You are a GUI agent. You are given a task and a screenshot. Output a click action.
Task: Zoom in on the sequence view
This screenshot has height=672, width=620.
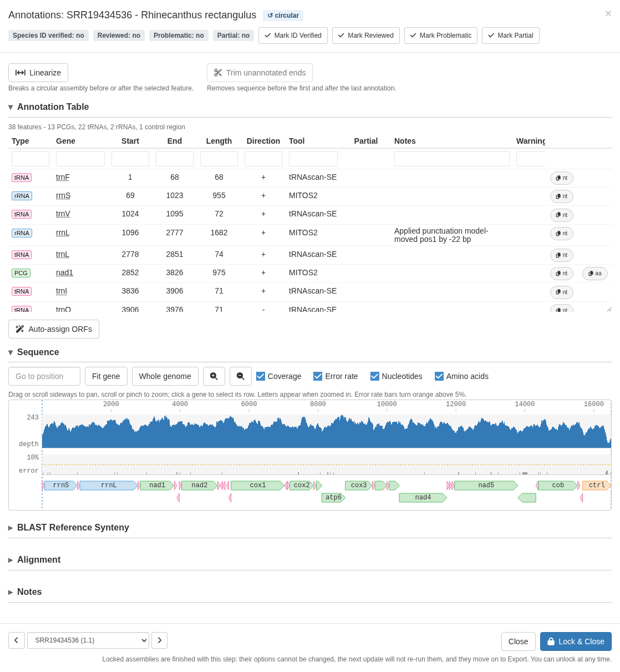pyautogui.click(x=214, y=376)
